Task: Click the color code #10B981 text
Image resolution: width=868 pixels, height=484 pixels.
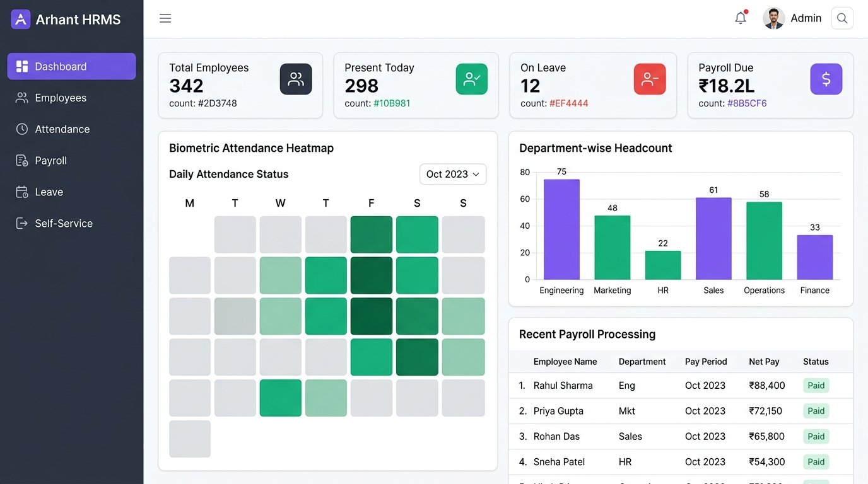Action: (x=392, y=103)
